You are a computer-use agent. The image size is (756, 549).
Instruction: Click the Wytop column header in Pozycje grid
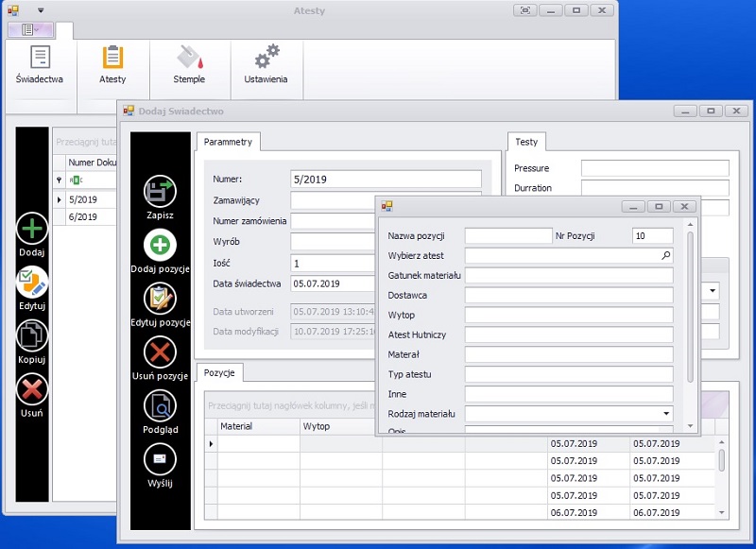[x=341, y=426]
